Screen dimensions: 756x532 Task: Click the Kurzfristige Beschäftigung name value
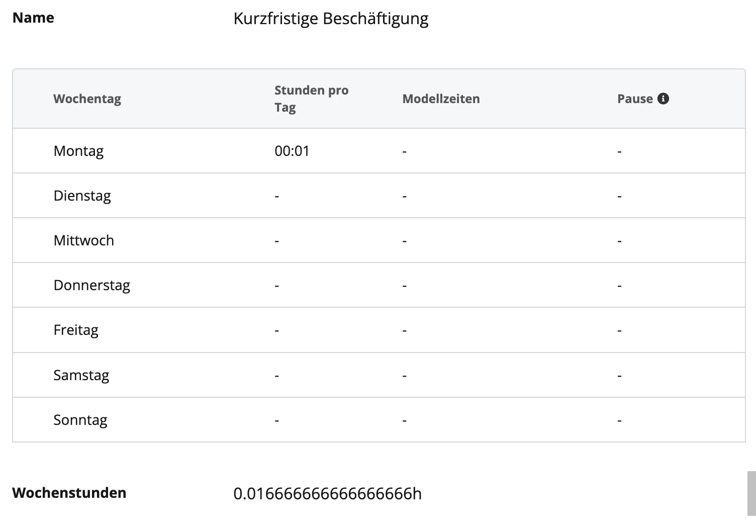(331, 19)
